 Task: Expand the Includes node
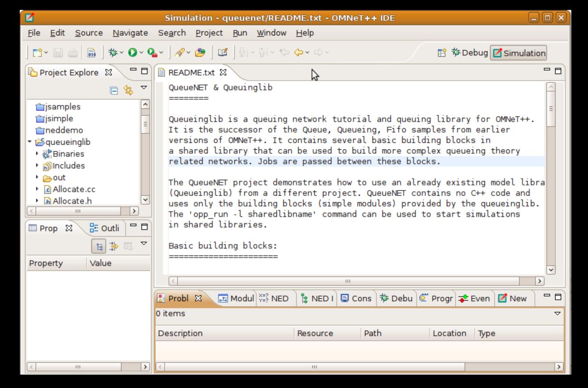38,166
